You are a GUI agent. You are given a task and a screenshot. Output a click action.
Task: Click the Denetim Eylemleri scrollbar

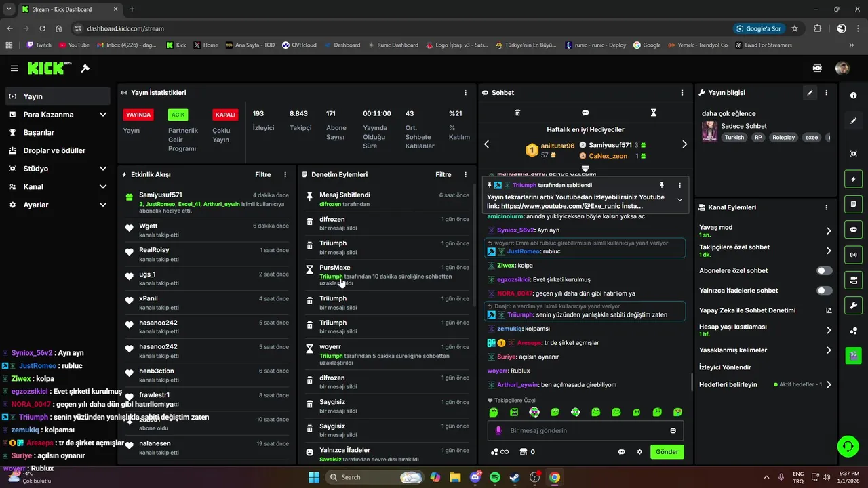coord(473,247)
